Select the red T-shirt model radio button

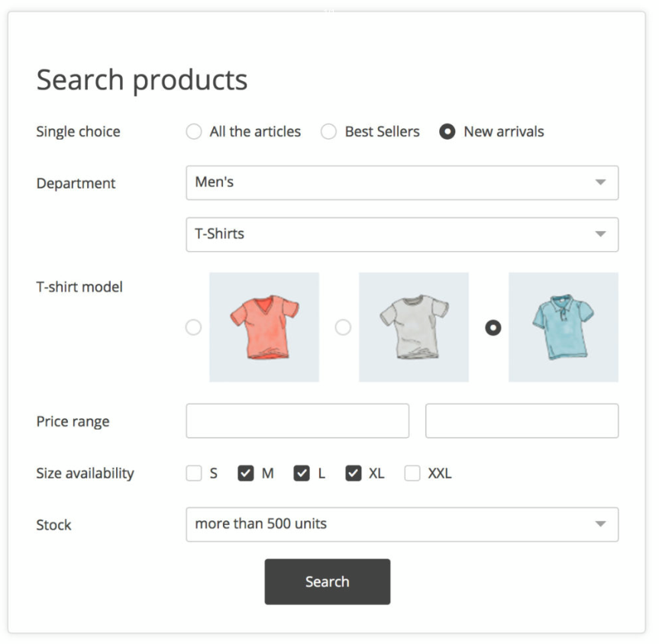(x=194, y=327)
